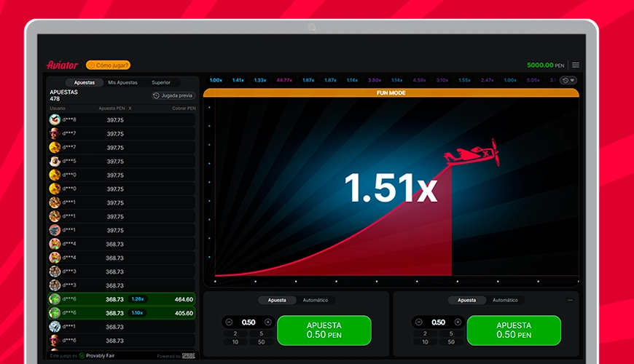This screenshot has width=634, height=364.
Task: Select the 1.67x round result
Action: (x=308, y=80)
